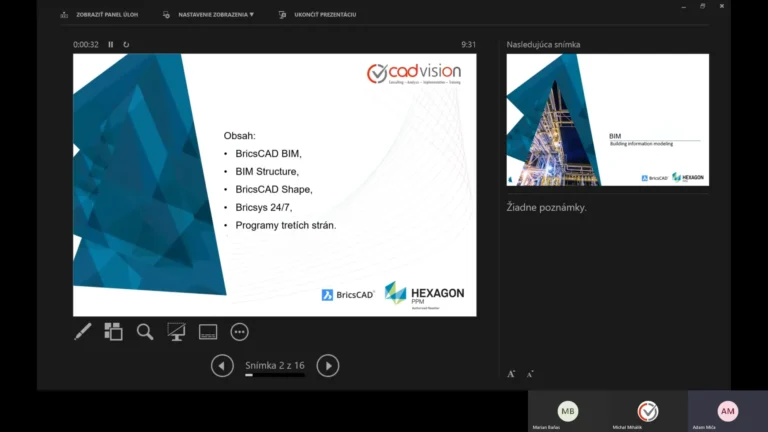
Task: Show all slides grid view
Action: click(x=113, y=332)
